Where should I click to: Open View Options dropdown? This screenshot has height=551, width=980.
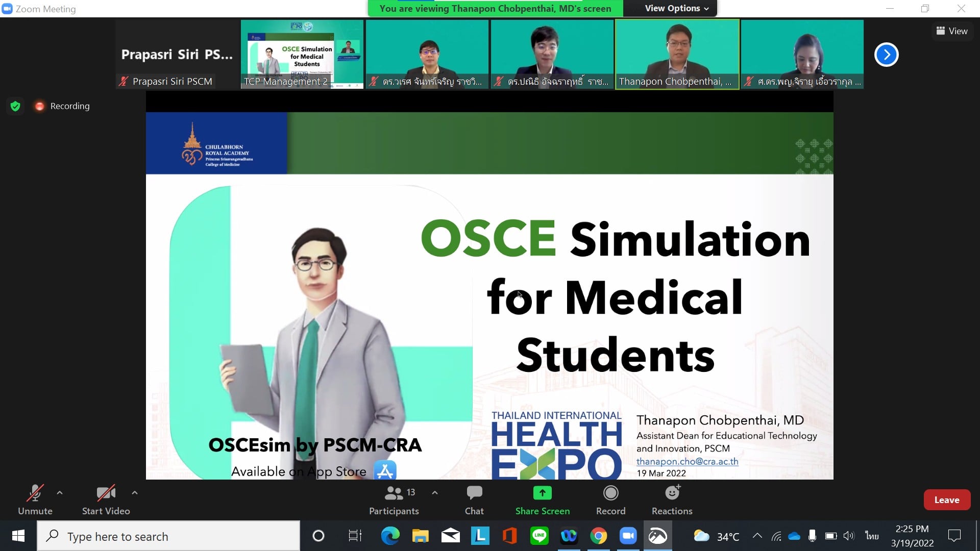pos(676,8)
